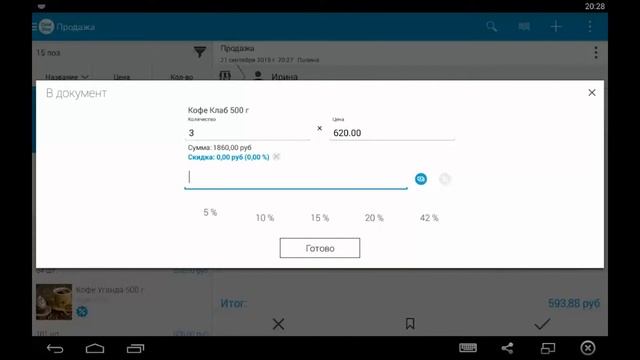Screen dimensions: 640x360
Task: Select the Кофе Клаб 500 г title
Action: (x=218, y=110)
